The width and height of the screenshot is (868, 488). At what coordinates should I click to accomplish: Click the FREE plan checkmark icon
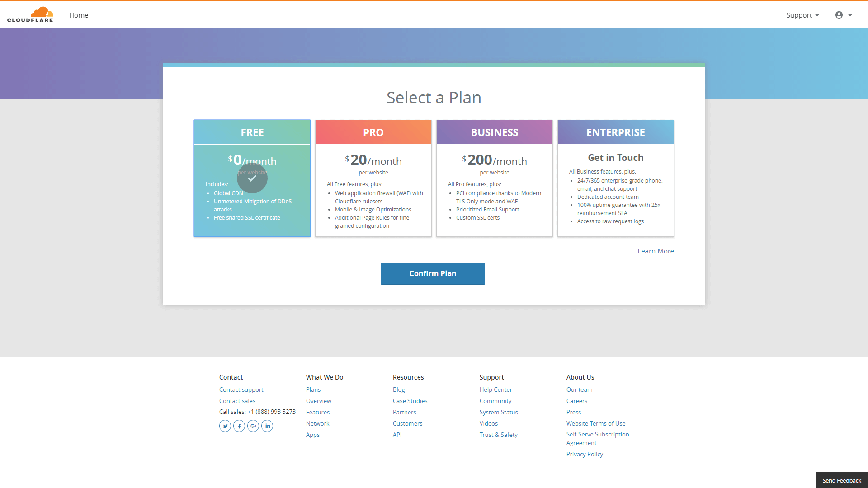(251, 179)
